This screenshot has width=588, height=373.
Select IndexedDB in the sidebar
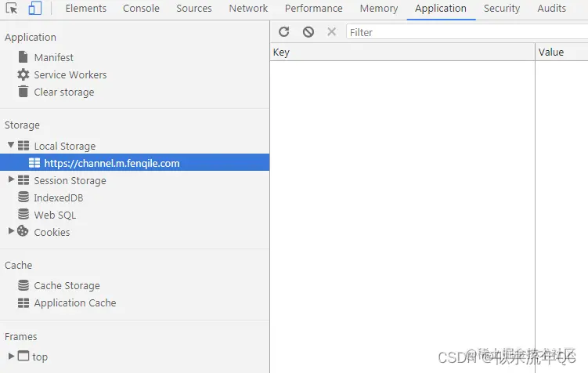point(59,197)
